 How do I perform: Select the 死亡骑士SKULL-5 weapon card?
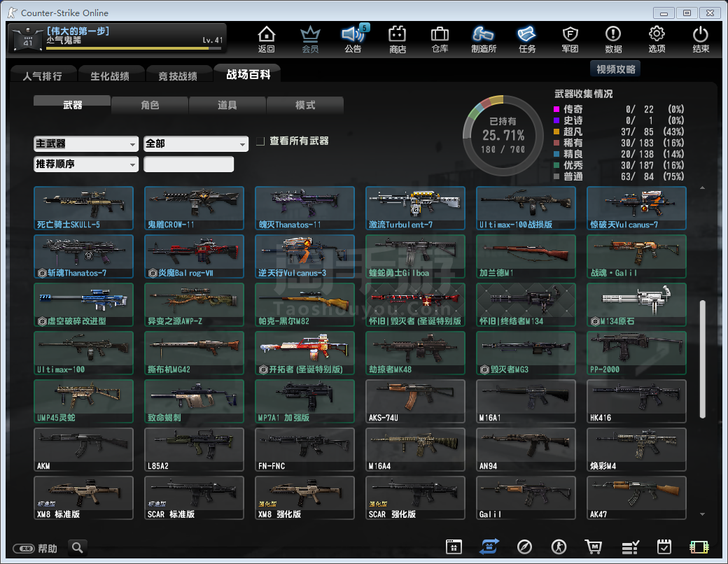[x=83, y=208]
